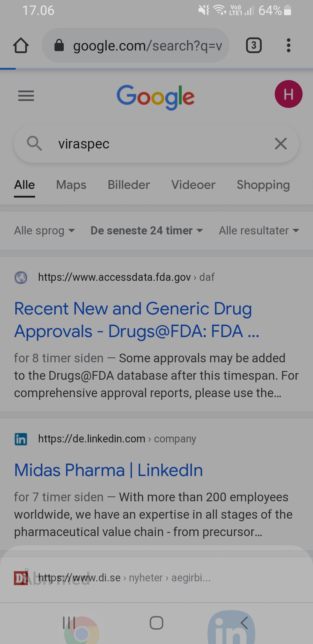Screen dimensions: 313x644
Task: Clear the viraspec search text
Action: [x=281, y=144]
